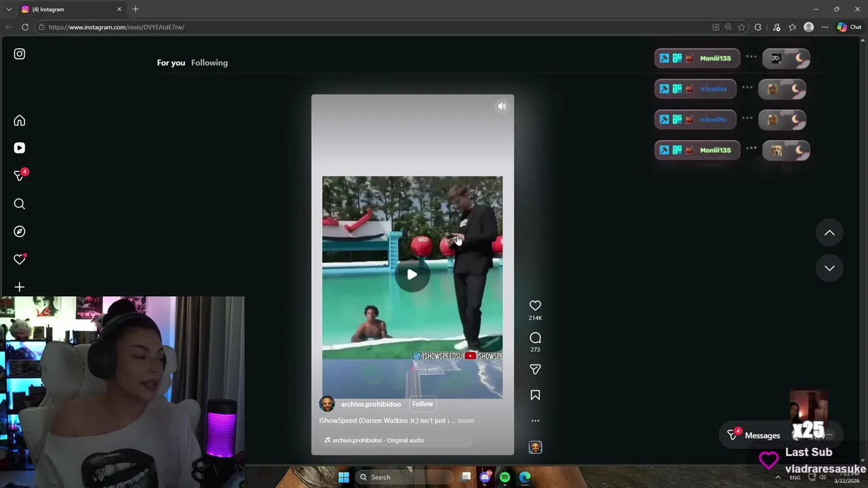Go to next reel with down chevron

click(829, 268)
